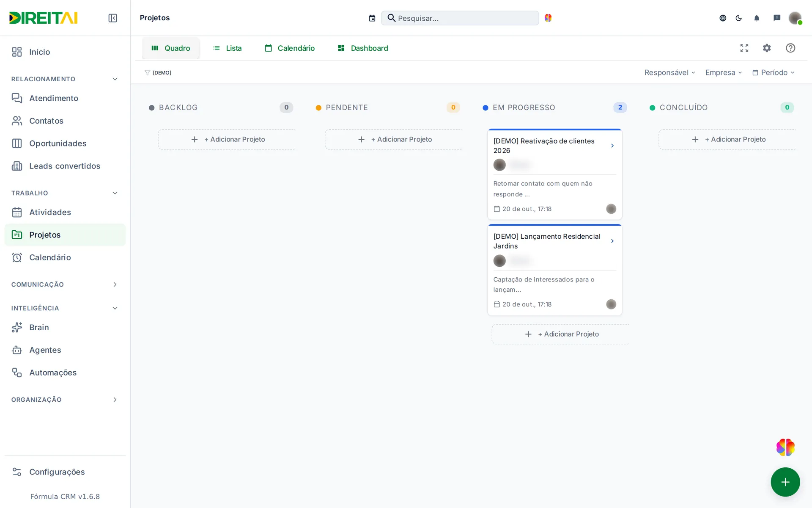Click the Pesquisar search field
This screenshot has width=812, height=508.
[x=460, y=18]
